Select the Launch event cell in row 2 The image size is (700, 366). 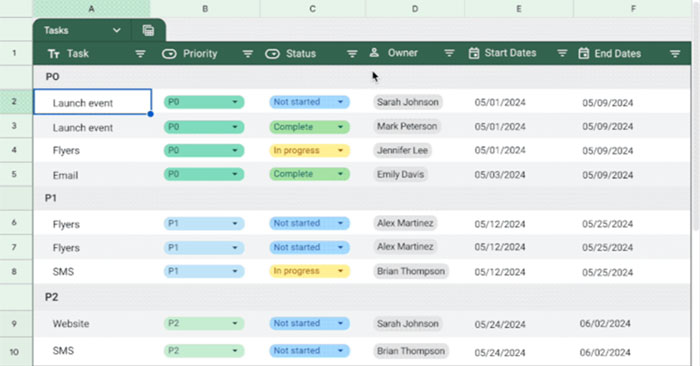point(92,102)
